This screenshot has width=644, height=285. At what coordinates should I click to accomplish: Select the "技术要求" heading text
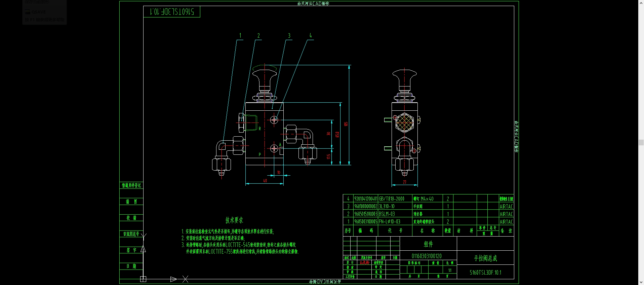[234, 220]
